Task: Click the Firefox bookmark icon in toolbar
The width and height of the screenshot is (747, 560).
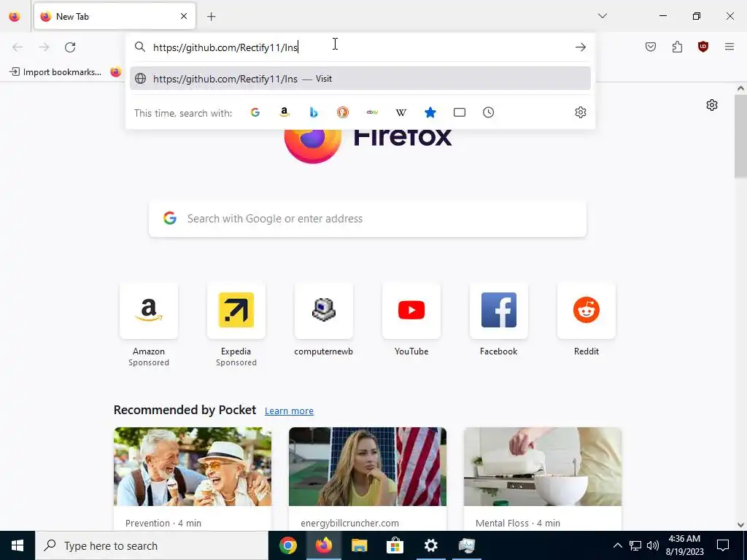Action: tap(116, 72)
